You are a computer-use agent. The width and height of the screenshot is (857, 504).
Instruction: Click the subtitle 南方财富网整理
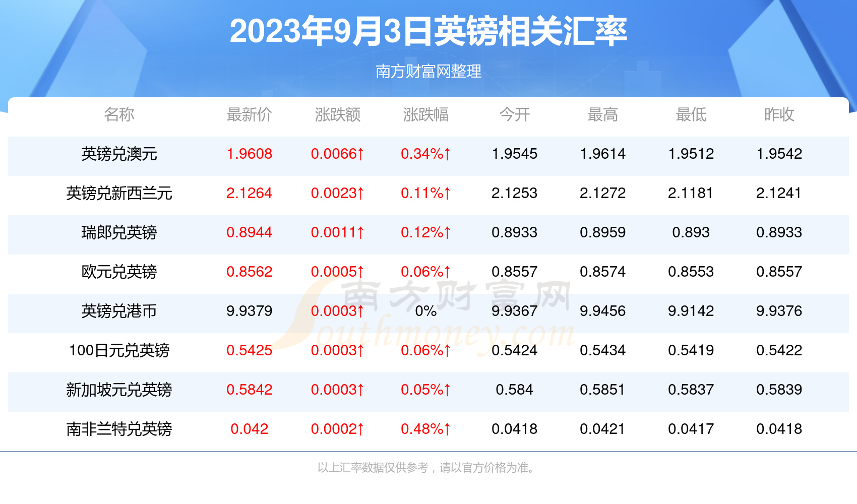tap(428, 71)
